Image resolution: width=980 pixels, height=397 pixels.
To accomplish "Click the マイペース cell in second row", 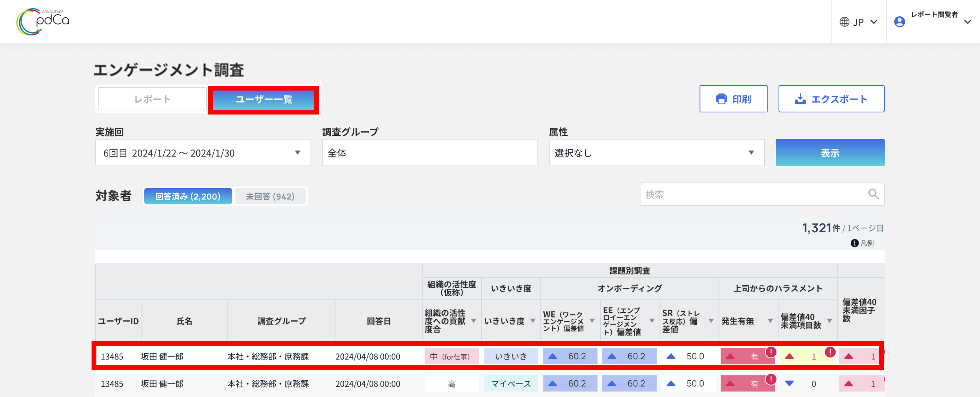I will [x=511, y=383].
